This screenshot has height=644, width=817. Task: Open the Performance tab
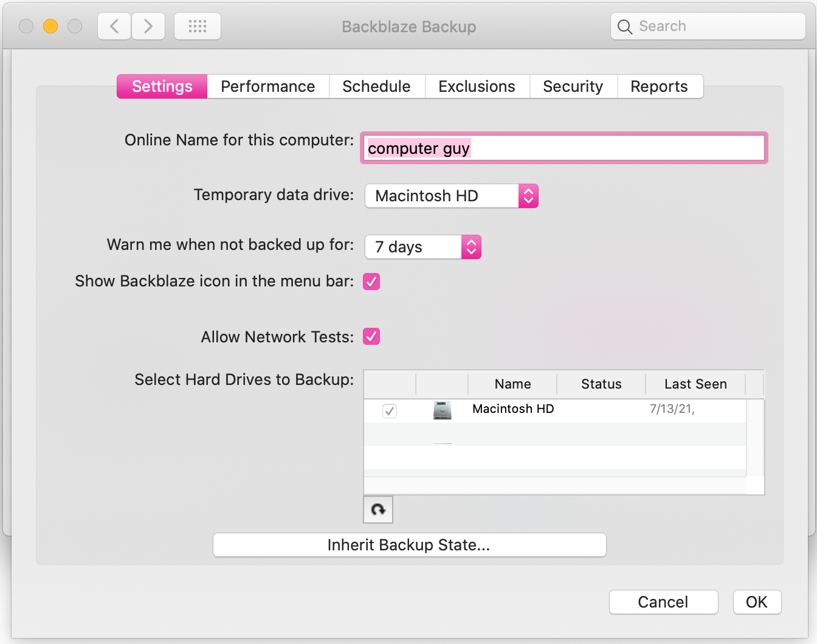click(x=268, y=86)
